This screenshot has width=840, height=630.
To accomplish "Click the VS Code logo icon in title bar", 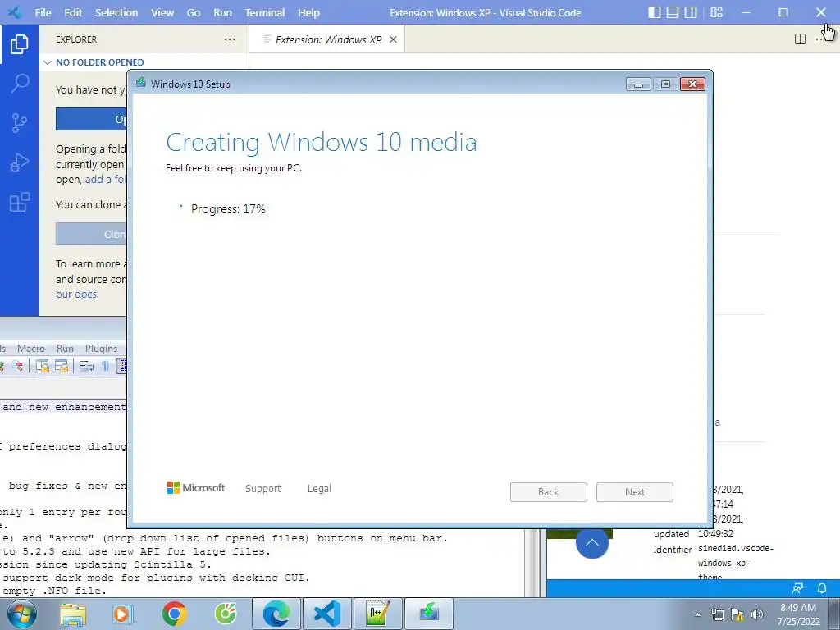I will click(15, 12).
